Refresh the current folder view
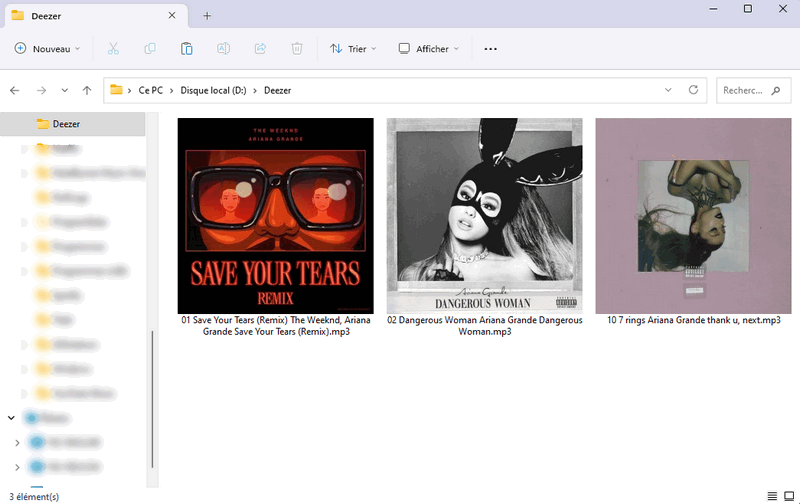Viewport: 800px width, 504px height. (x=693, y=90)
